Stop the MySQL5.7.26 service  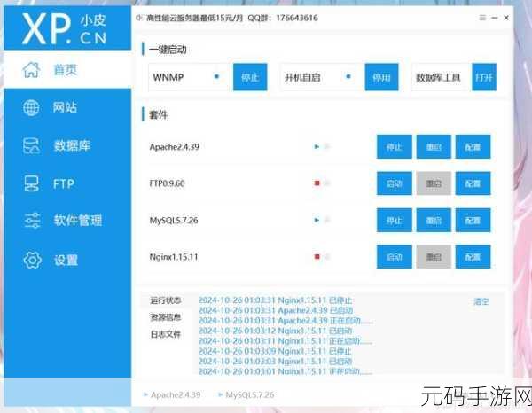coord(395,221)
